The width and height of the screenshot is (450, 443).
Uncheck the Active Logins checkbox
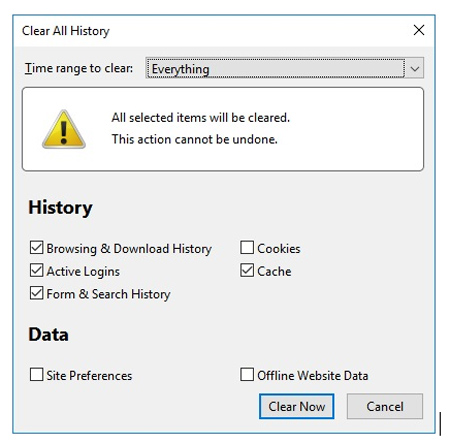[36, 270]
